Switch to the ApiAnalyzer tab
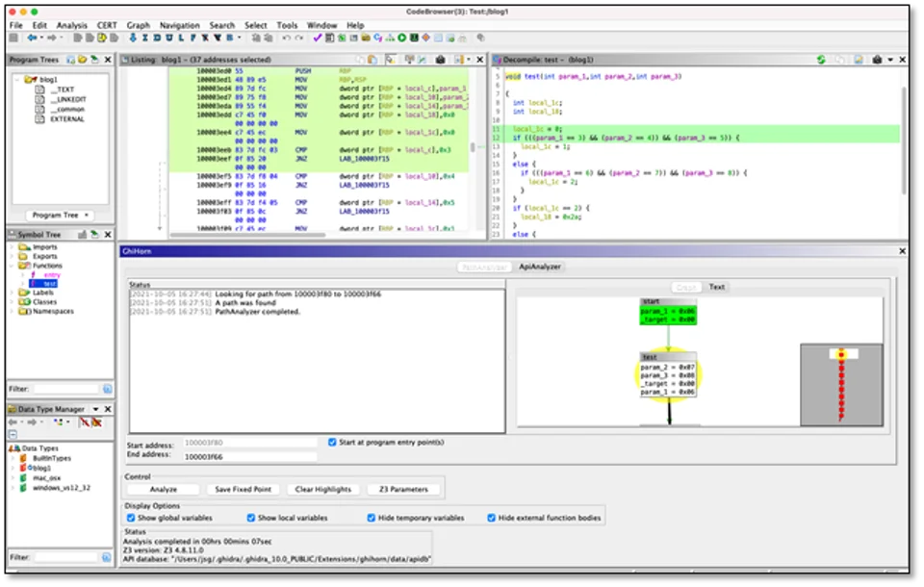The height and width of the screenshot is (587, 924). point(538,268)
